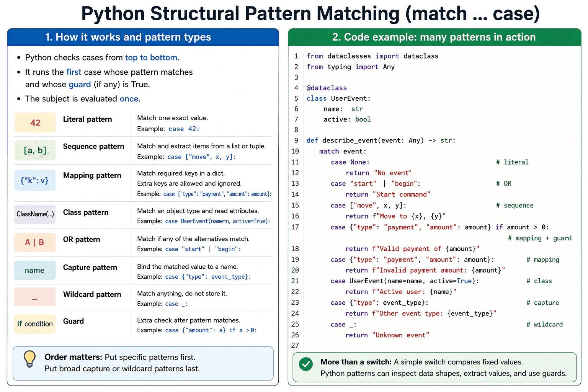
Task: Click code line number 17
Action: pos(295,227)
